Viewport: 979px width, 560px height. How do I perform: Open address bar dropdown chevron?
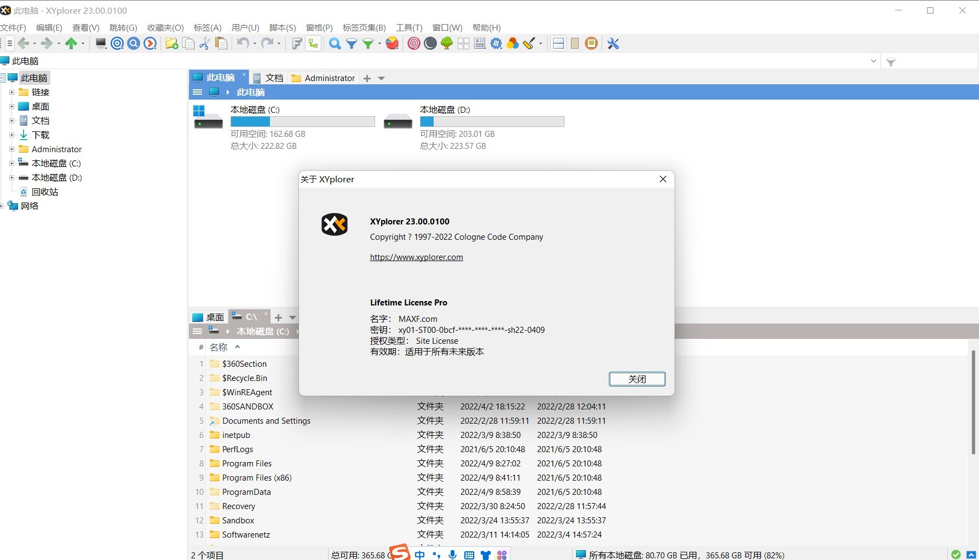point(873,61)
